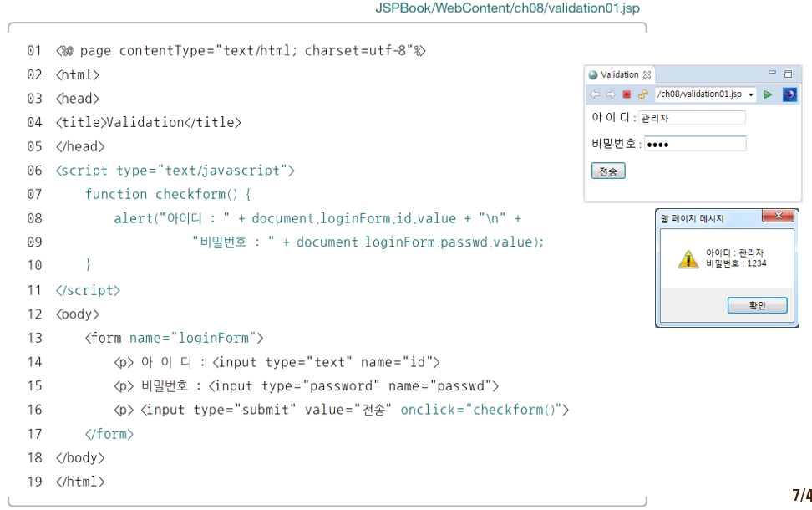Click the browser forward arrow icon
This screenshot has width=812, height=510.
[x=611, y=94]
